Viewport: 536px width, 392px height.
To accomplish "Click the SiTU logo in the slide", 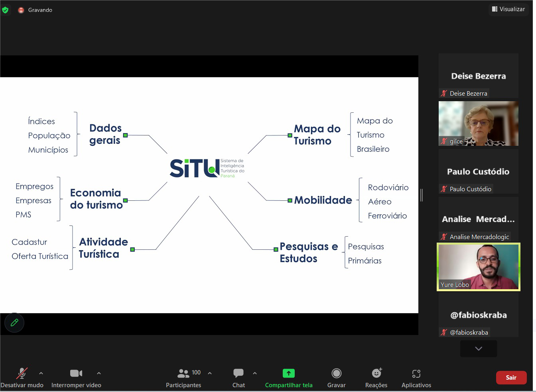I will [x=207, y=169].
